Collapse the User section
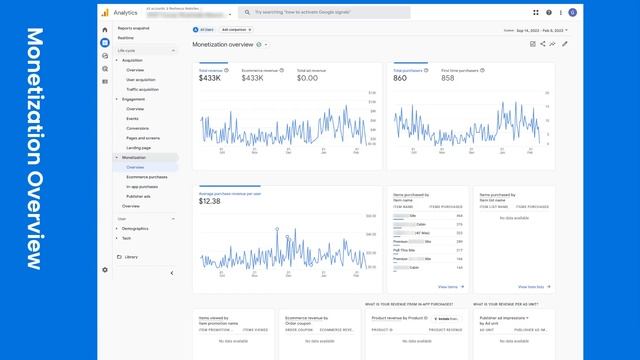This screenshot has width=640, height=360. point(173,219)
